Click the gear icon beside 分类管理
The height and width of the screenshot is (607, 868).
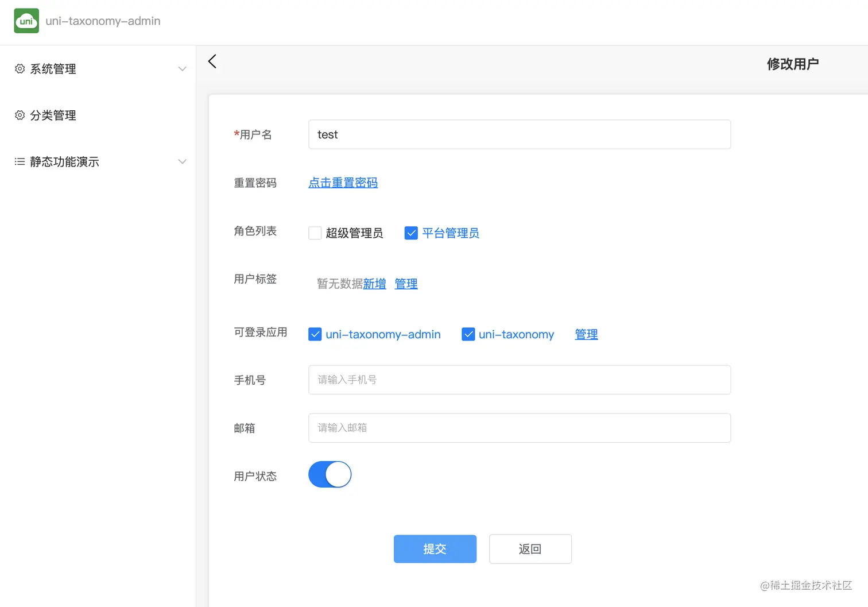(x=19, y=115)
